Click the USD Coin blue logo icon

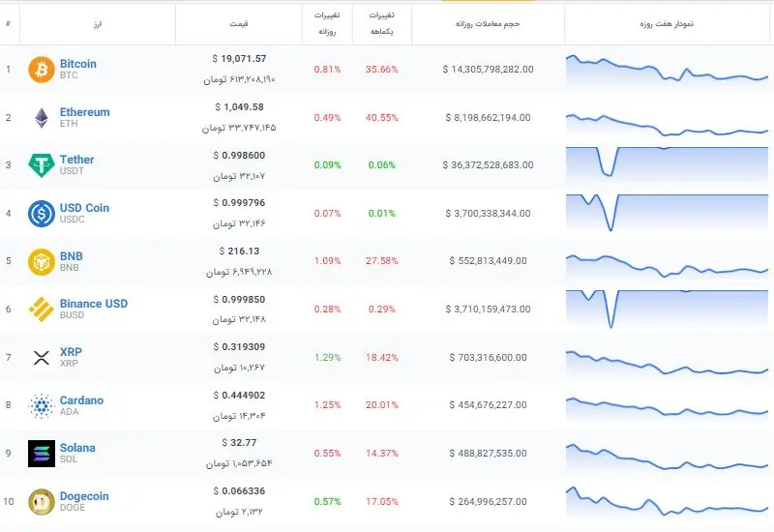42,214
